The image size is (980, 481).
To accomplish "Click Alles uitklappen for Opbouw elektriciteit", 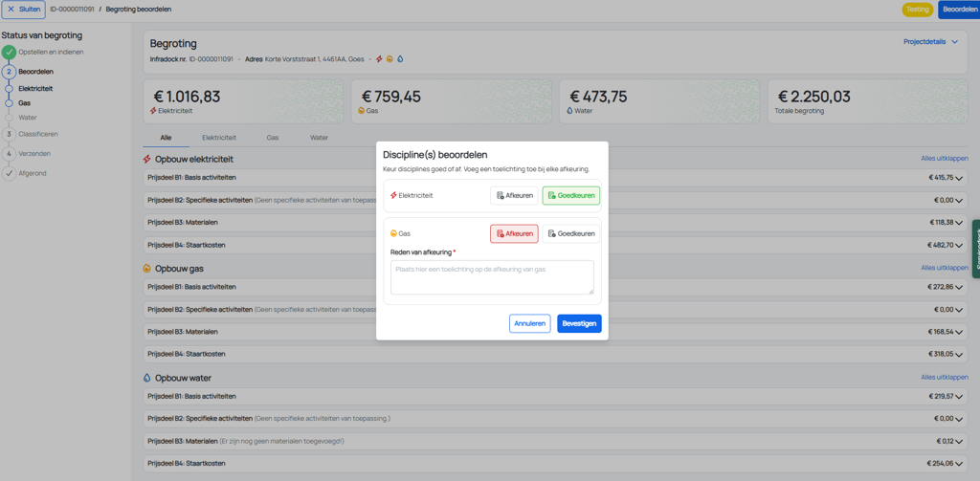I will 945,159.
